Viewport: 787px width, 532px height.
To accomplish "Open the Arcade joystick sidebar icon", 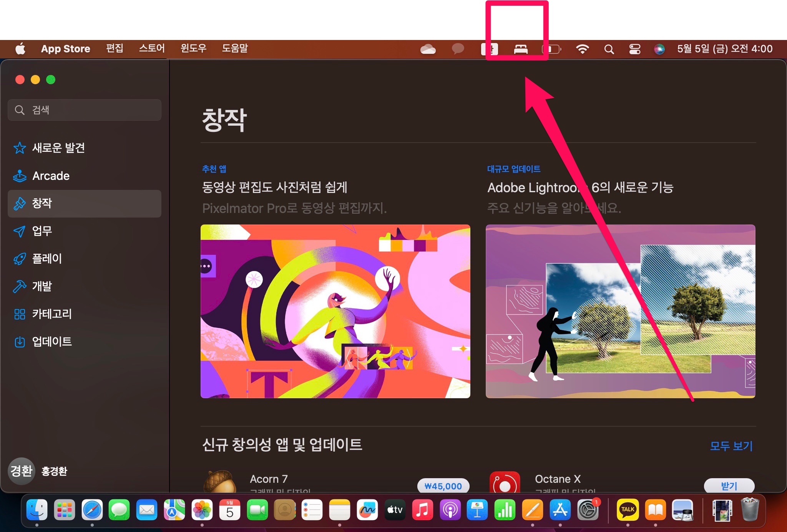I will (x=20, y=176).
